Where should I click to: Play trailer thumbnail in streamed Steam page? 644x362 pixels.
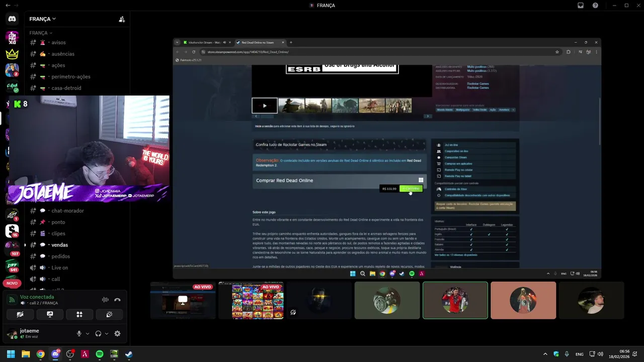pos(265,106)
